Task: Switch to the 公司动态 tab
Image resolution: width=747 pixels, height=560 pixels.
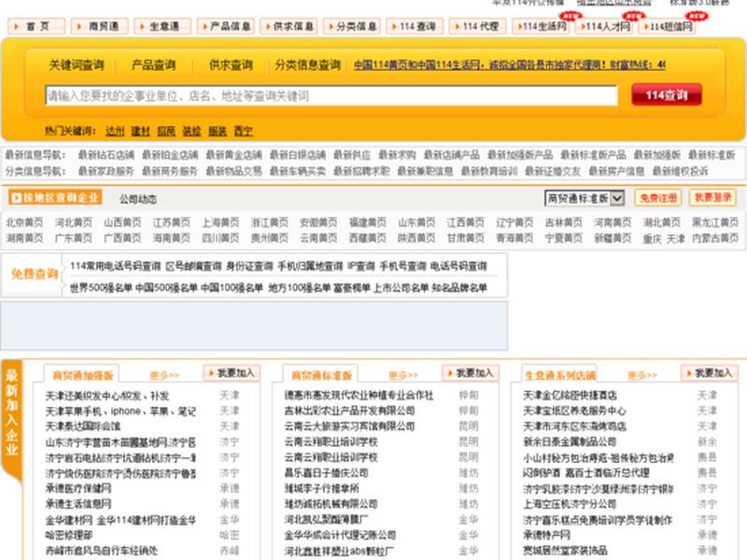Action: point(138,199)
